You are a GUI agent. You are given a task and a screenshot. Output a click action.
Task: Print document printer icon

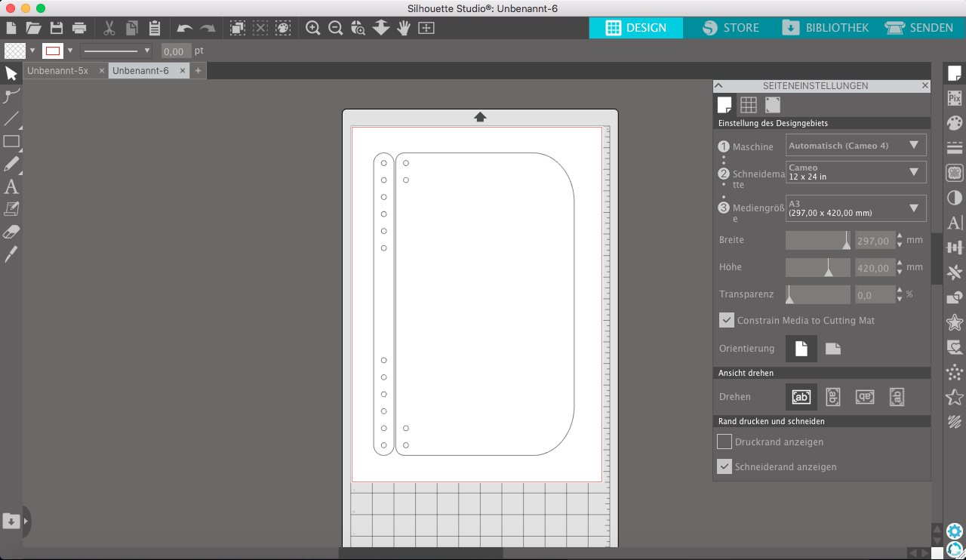point(79,28)
